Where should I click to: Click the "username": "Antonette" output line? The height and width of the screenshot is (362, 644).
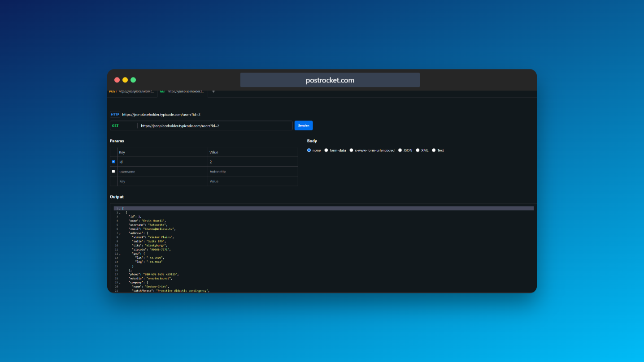click(148, 225)
